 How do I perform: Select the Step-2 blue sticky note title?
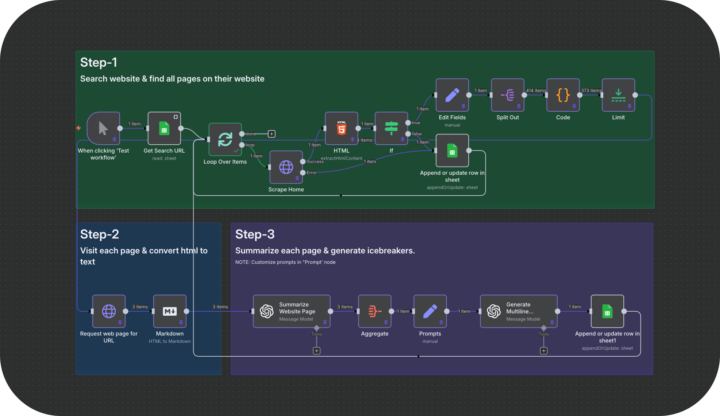pyautogui.click(x=100, y=234)
